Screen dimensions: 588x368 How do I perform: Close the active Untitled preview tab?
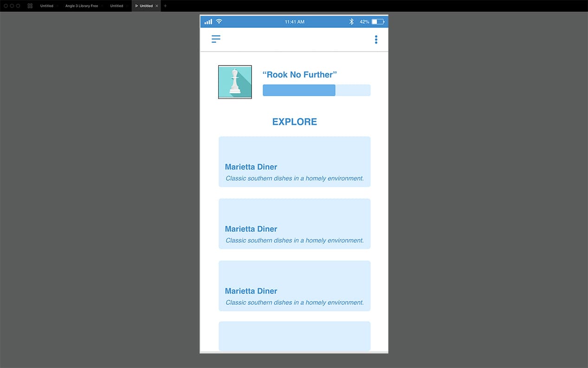coord(157,6)
